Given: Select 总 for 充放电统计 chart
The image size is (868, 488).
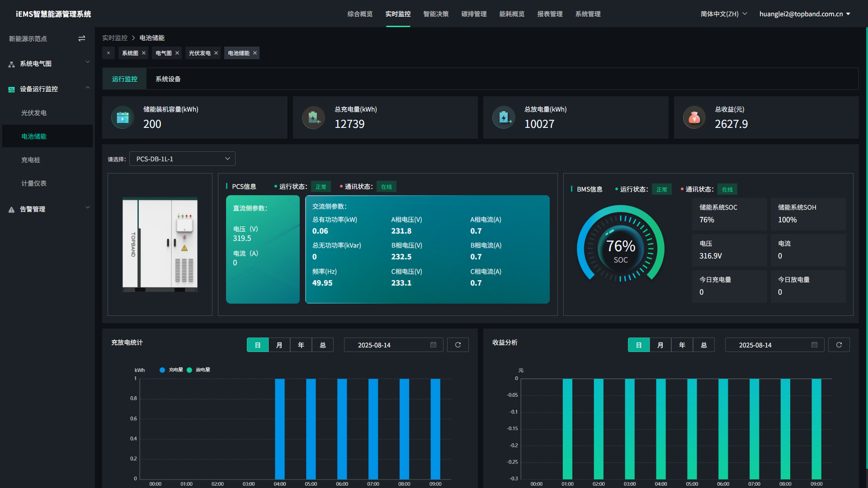Looking at the screenshot, I should 323,344.
